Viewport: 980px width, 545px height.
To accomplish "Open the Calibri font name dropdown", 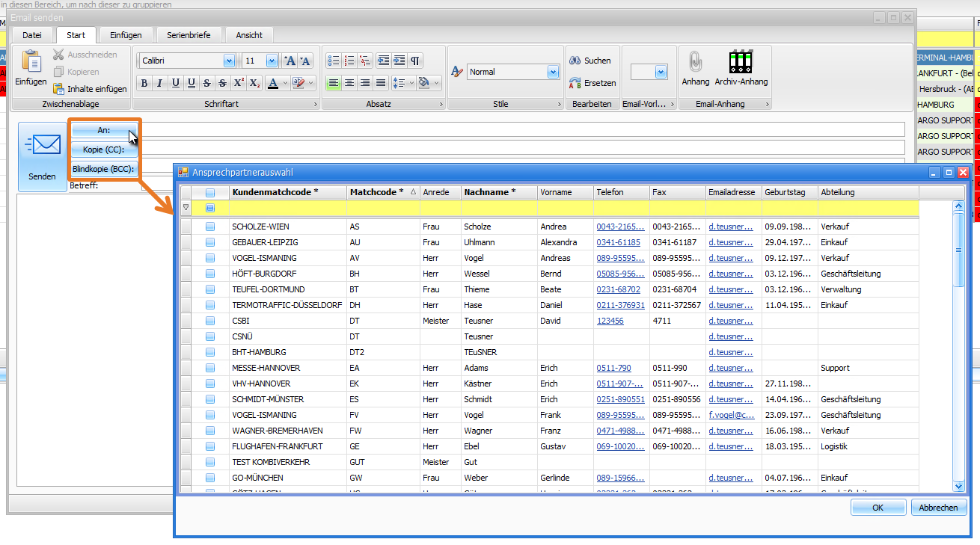I will (229, 61).
